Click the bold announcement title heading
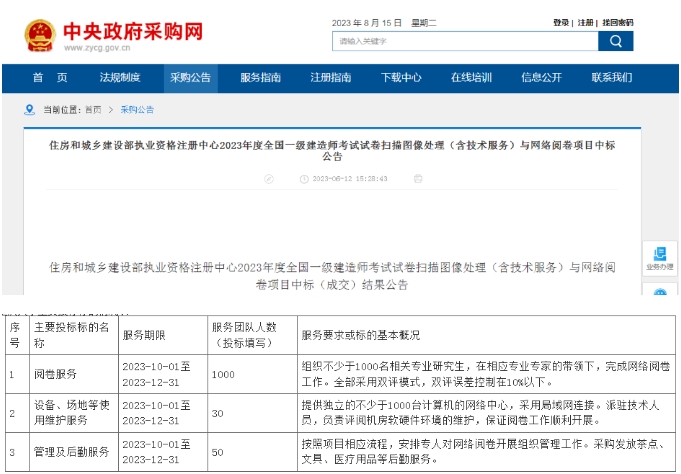Screen dimensions: 681x474 (x=332, y=151)
